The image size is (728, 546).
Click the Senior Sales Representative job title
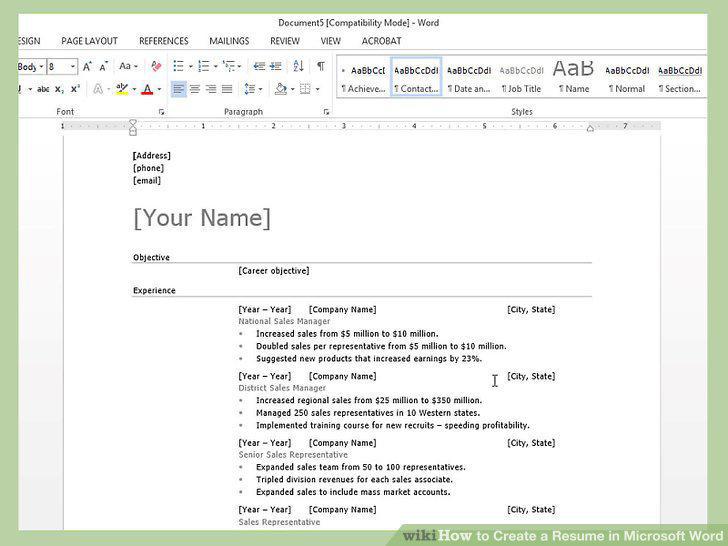click(x=292, y=455)
